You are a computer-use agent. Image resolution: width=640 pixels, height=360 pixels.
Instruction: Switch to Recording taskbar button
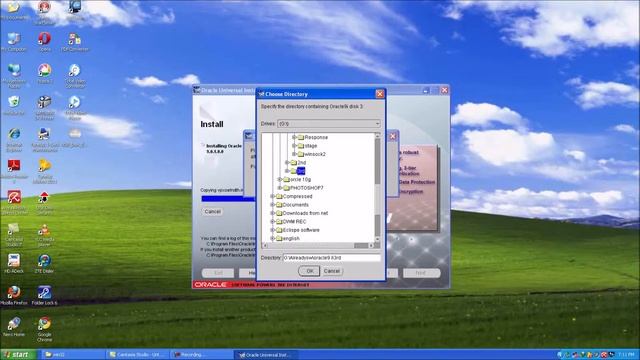point(201,355)
